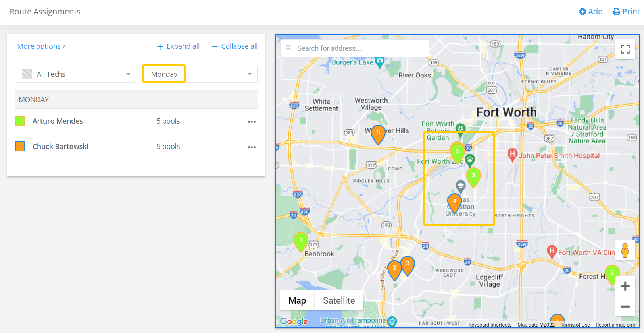Click Fort Worth Botanic Garden marker

[x=460, y=129]
